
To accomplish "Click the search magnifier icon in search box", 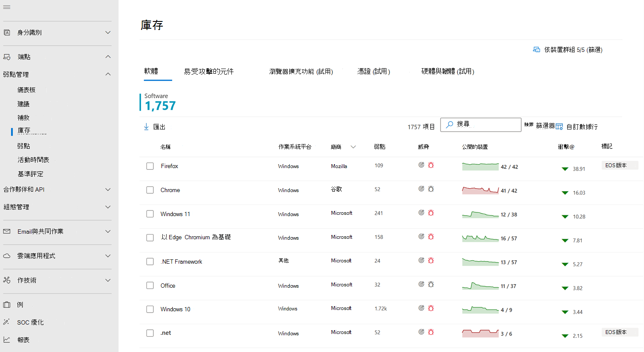I will click(449, 124).
